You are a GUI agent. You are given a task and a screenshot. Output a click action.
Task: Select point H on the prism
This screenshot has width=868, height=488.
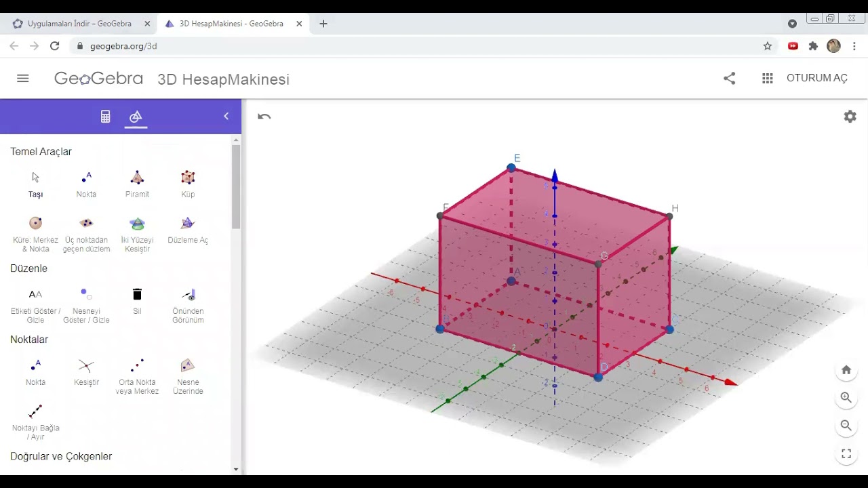point(669,216)
